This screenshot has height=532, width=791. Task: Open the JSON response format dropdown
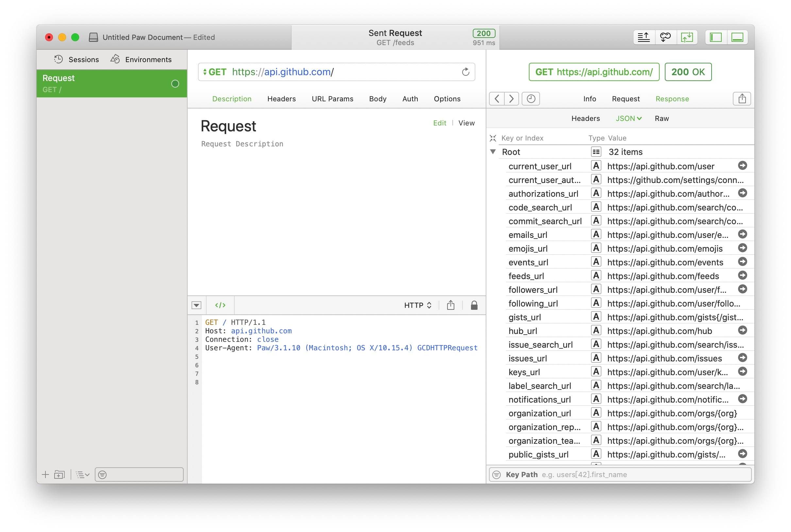click(x=629, y=118)
